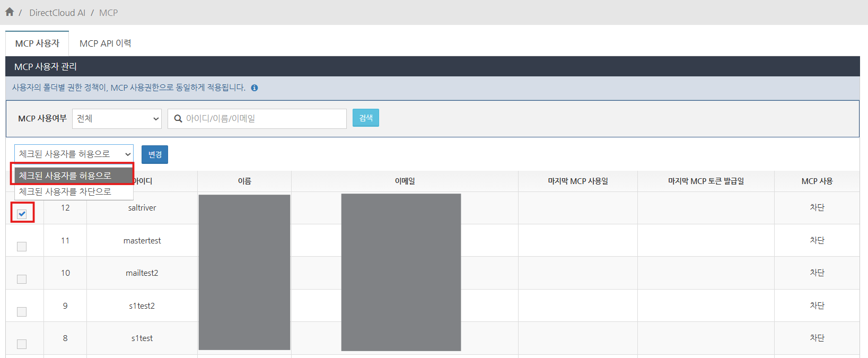
Task: Go to home via breadcrumb house icon
Action: pos(10,12)
